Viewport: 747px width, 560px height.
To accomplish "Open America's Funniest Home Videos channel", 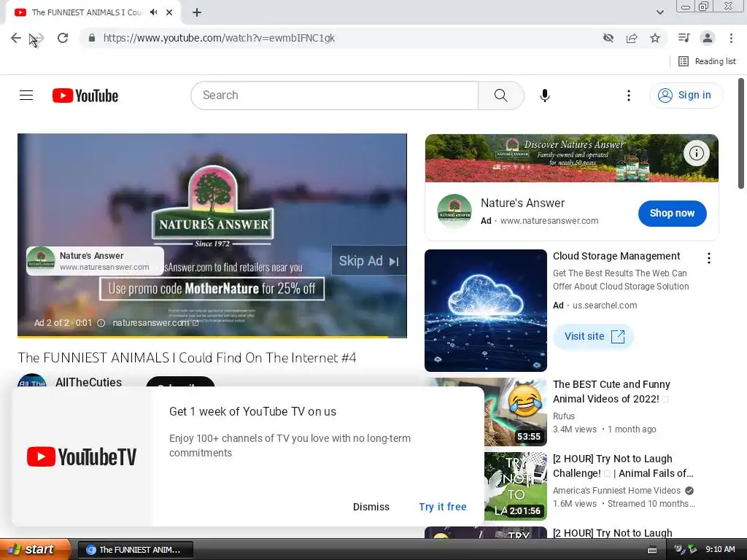I will tap(616, 491).
